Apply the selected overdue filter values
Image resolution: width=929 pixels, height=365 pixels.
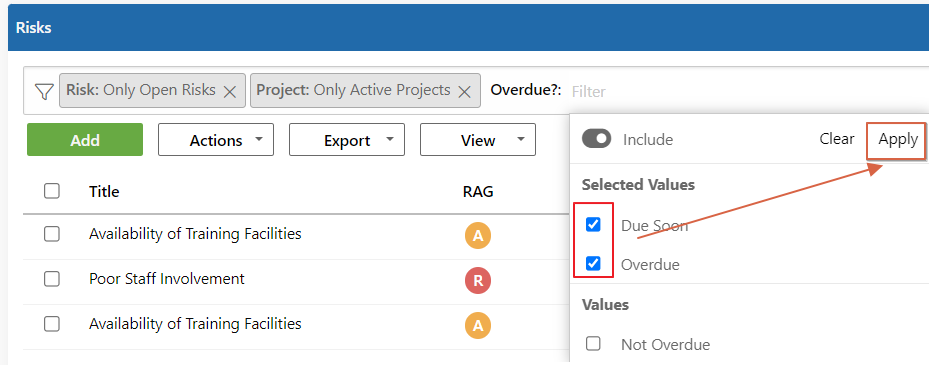[898, 140]
